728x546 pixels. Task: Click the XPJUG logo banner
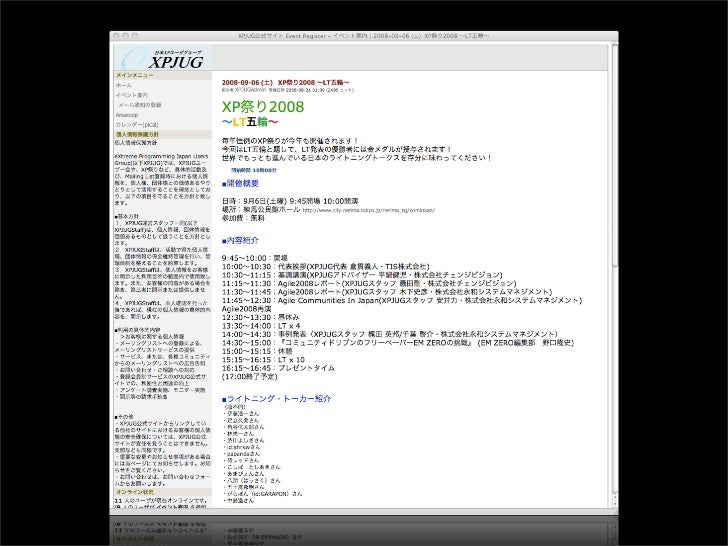(x=163, y=58)
